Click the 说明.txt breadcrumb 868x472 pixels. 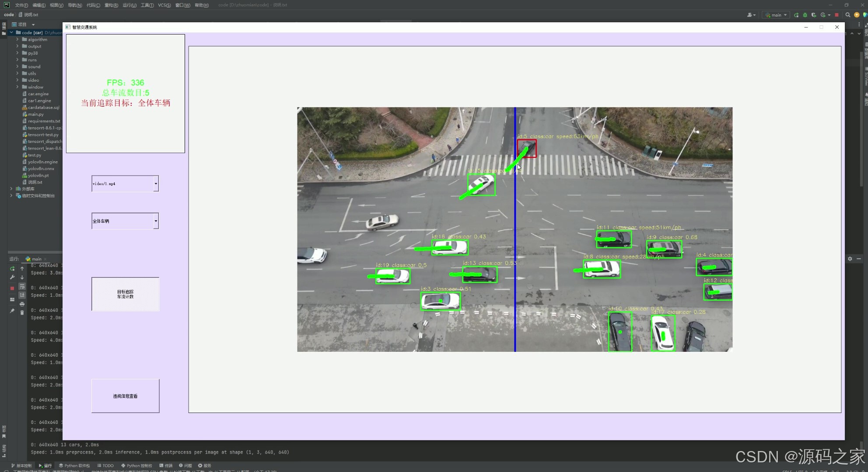(28, 15)
